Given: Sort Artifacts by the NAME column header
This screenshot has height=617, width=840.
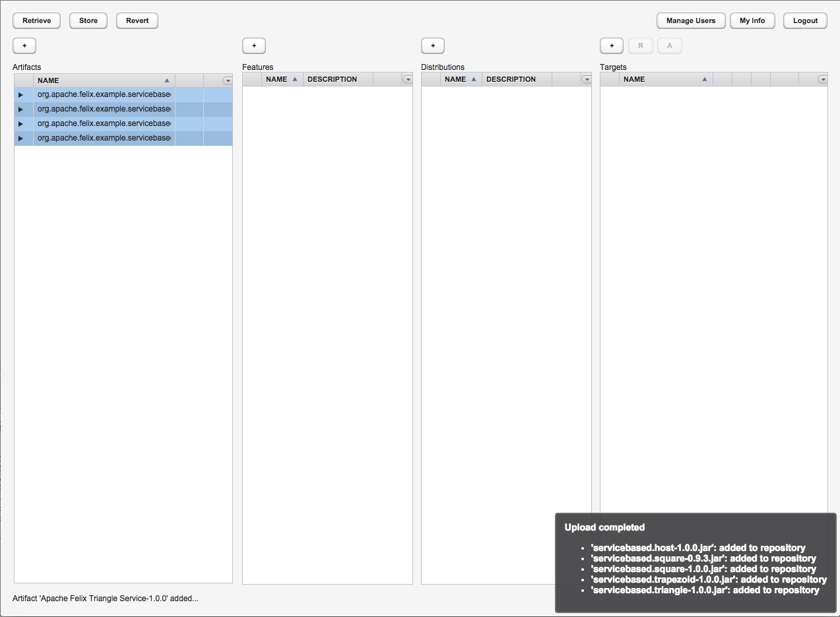Looking at the screenshot, I should click(x=99, y=81).
